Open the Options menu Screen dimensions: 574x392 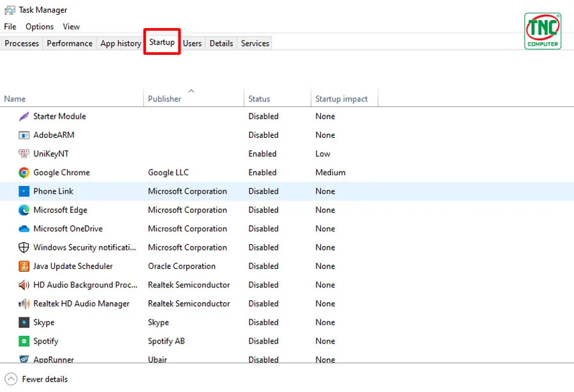pyautogui.click(x=40, y=27)
